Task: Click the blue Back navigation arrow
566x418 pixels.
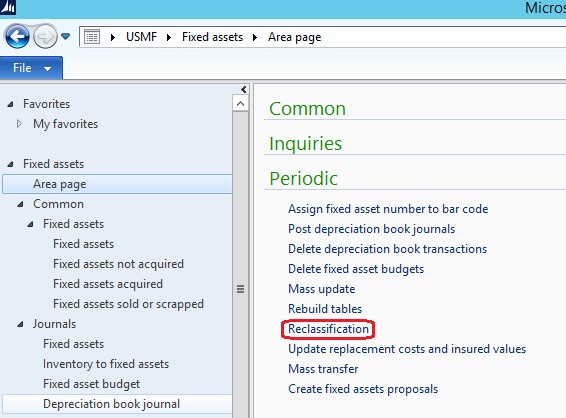Action: point(17,36)
